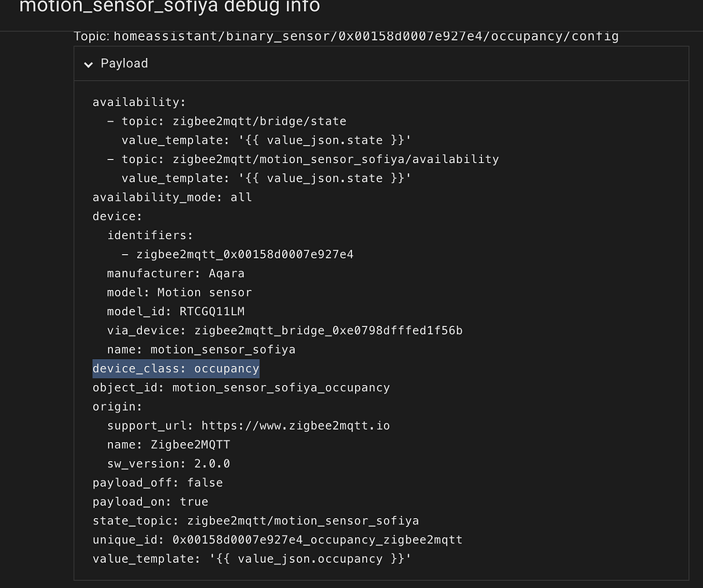Image resolution: width=703 pixels, height=588 pixels.
Task: Click the RTCGQ11LM model_id value
Action: pyautogui.click(x=212, y=311)
